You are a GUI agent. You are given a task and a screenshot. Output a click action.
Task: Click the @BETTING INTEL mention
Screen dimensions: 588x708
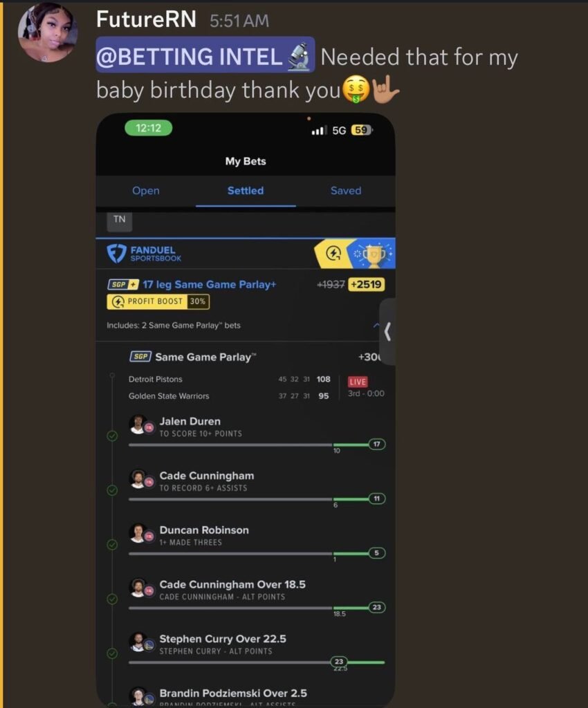coord(205,55)
